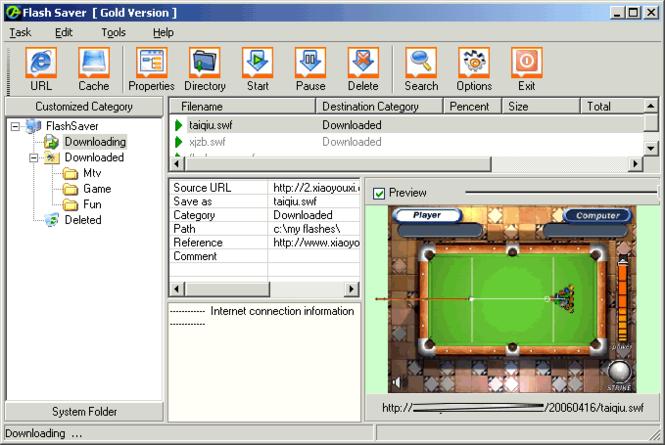Select the xjzb.swf file row
Viewport: 665px width, 445px height.
pos(407,142)
